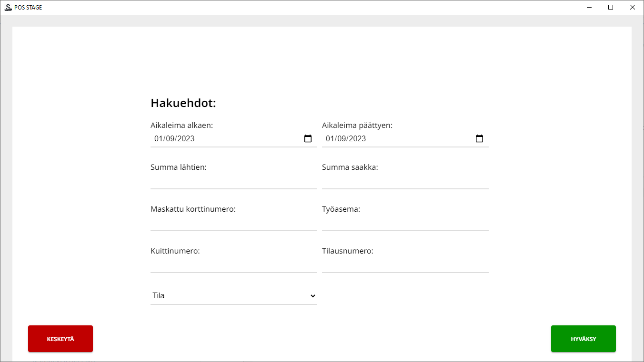
Task: Place cursor in the Tilausnumero field
Action: 405,265
